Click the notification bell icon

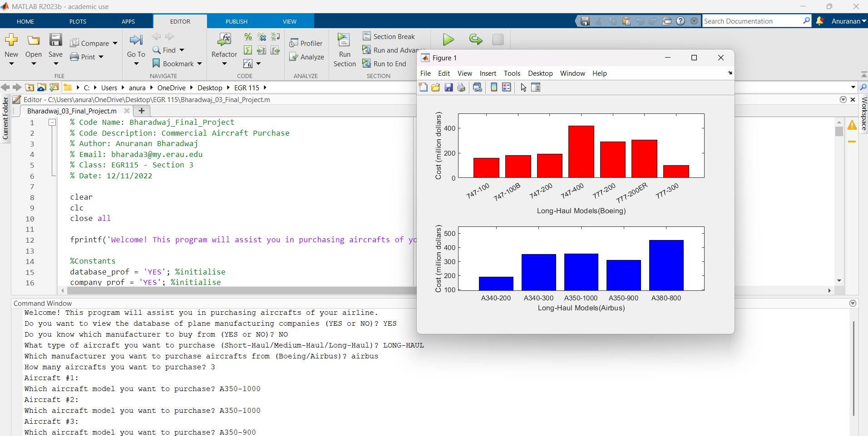(x=819, y=21)
